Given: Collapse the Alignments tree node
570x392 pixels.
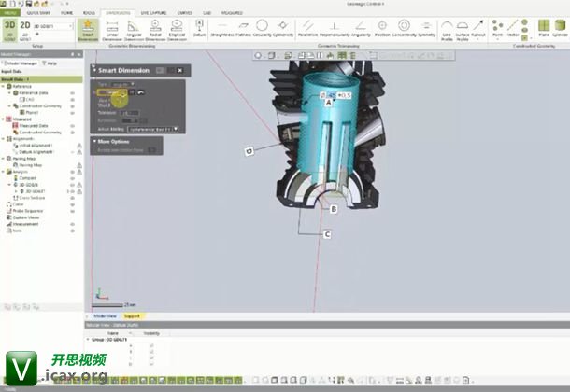Looking at the screenshot, I should coord(4,139).
